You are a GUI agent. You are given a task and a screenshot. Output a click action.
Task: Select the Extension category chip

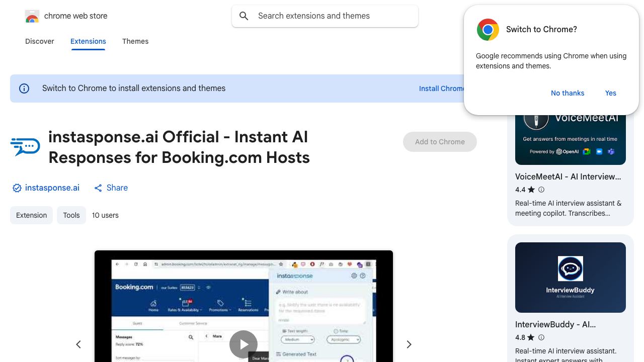click(x=31, y=215)
